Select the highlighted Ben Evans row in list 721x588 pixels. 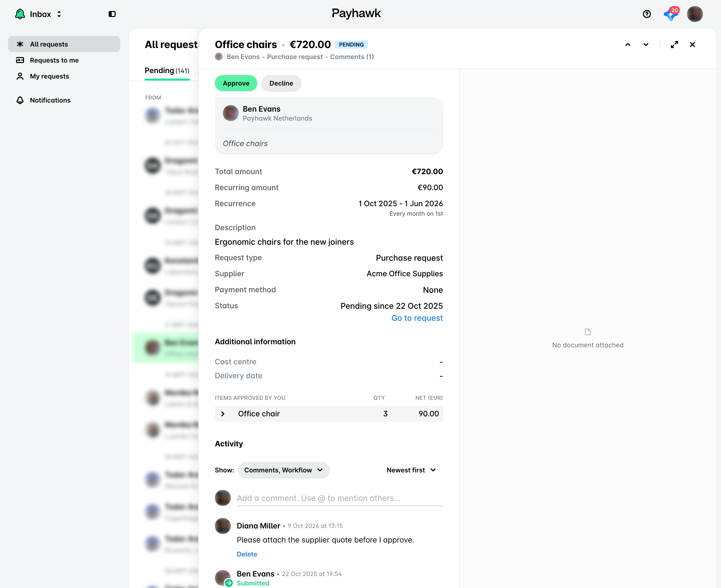pos(165,348)
